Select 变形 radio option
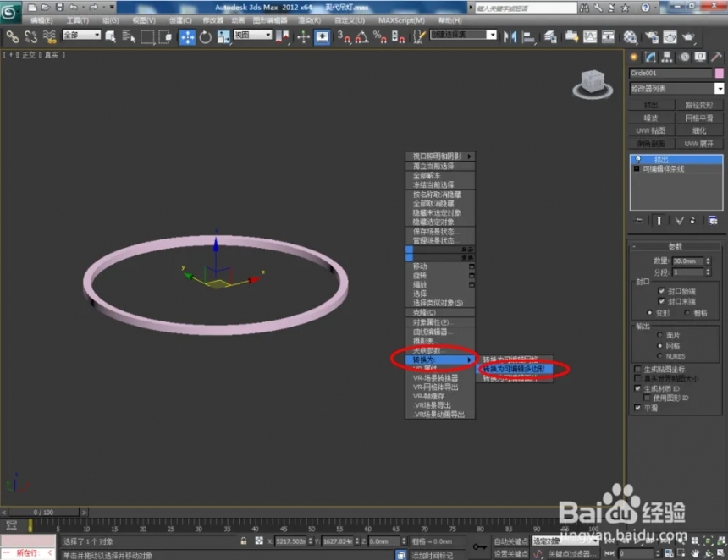 pyautogui.click(x=649, y=313)
